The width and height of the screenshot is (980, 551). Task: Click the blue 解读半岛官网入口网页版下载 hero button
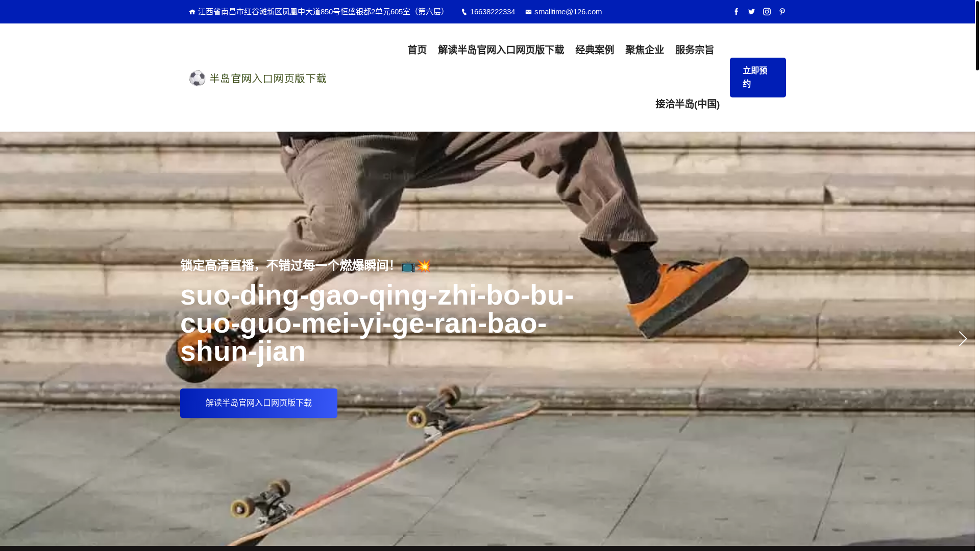coord(259,403)
